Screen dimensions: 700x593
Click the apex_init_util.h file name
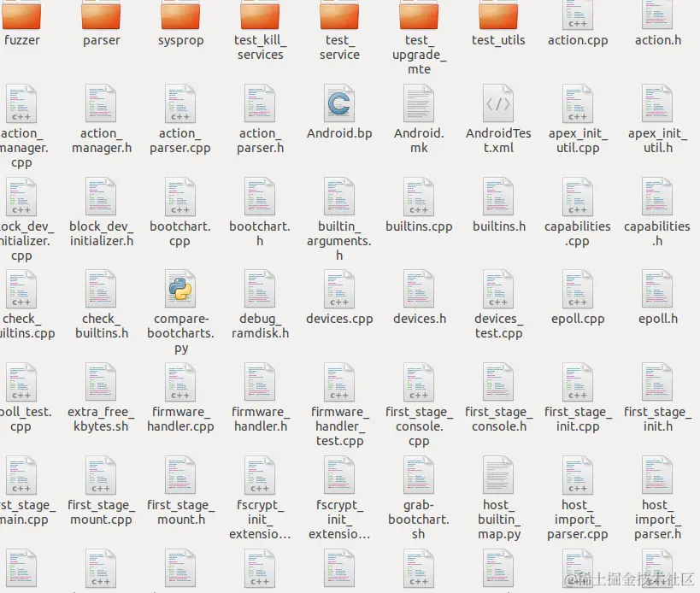[x=657, y=140]
